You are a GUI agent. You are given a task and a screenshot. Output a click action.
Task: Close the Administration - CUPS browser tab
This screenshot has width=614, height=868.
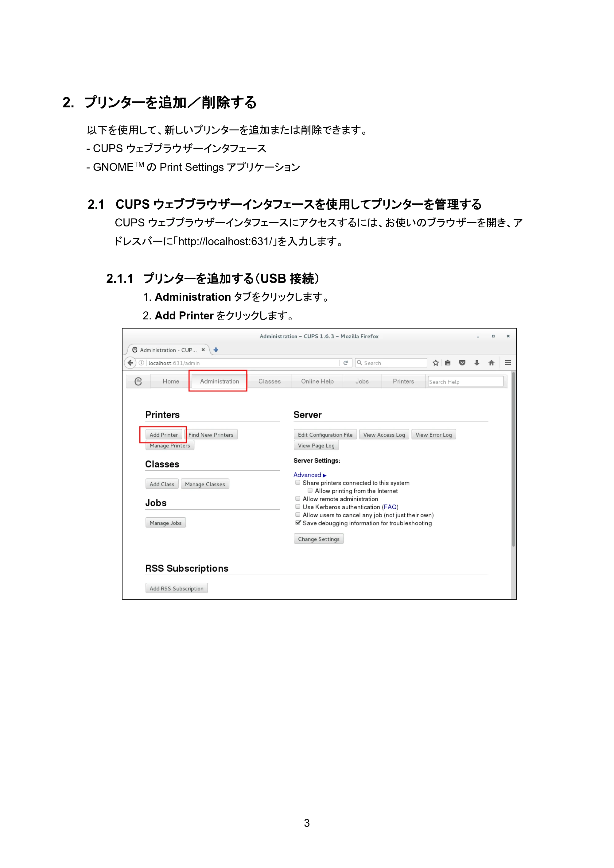pyautogui.click(x=203, y=350)
